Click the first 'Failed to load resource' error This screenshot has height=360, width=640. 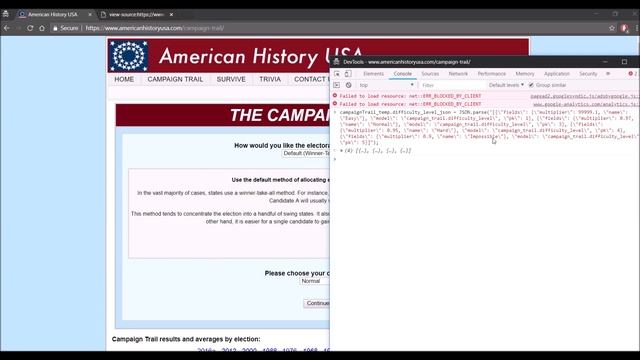pos(410,96)
